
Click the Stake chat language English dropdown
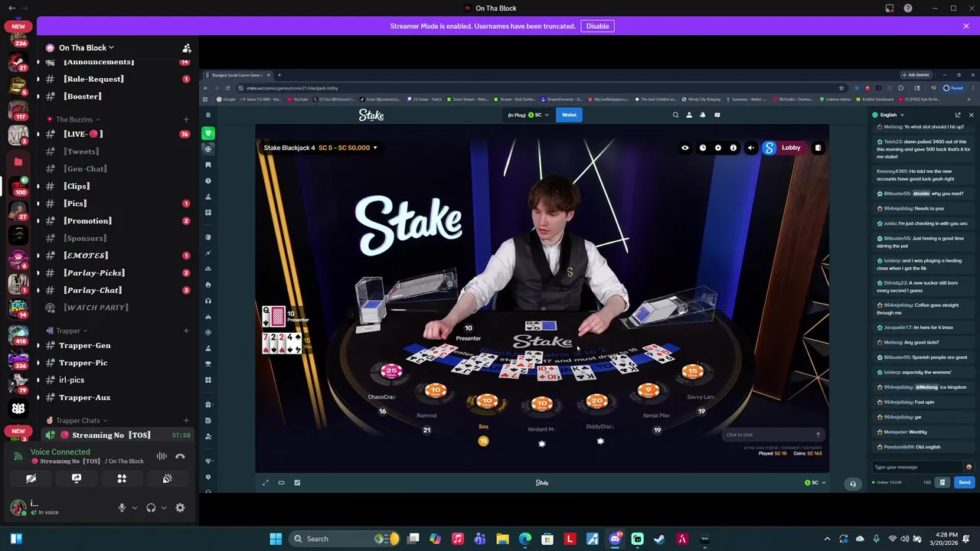889,115
